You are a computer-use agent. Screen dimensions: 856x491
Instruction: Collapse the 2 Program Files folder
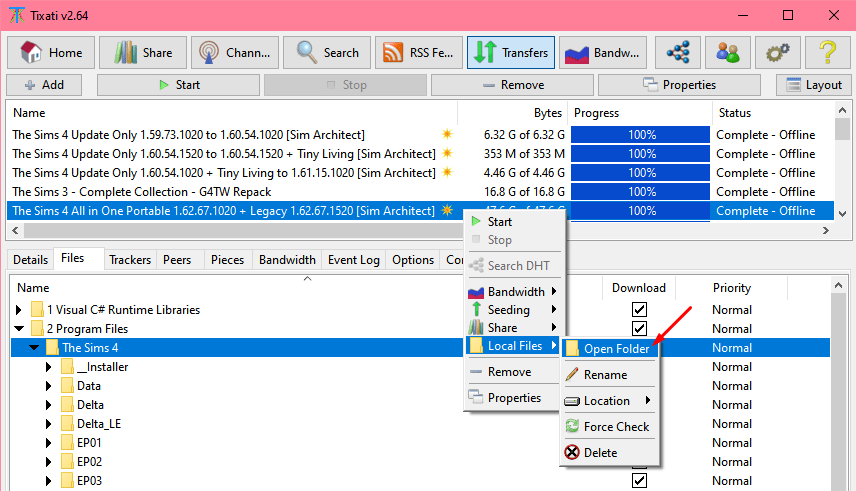tap(20, 328)
